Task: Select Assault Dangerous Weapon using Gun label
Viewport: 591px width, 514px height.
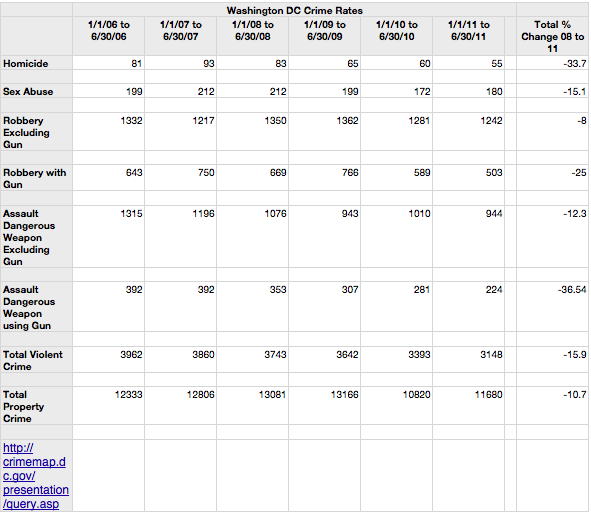Action: tap(29, 307)
